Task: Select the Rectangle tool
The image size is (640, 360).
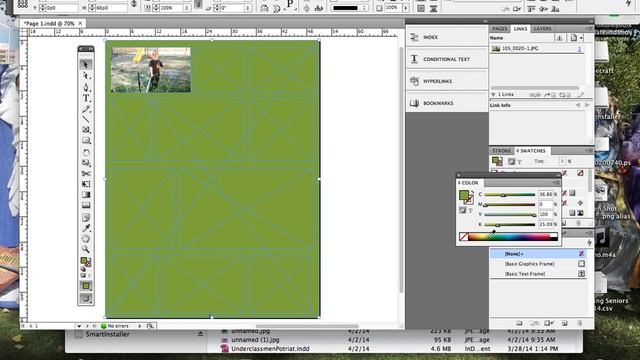Action: (x=86, y=141)
